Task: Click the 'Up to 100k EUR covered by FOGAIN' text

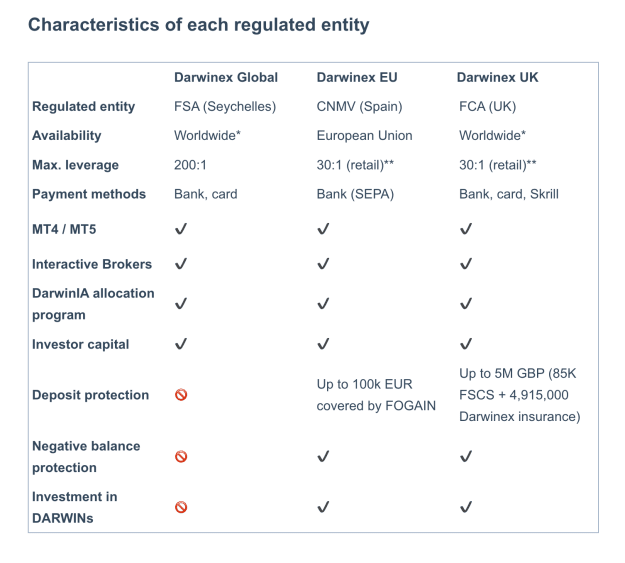Action: point(376,395)
